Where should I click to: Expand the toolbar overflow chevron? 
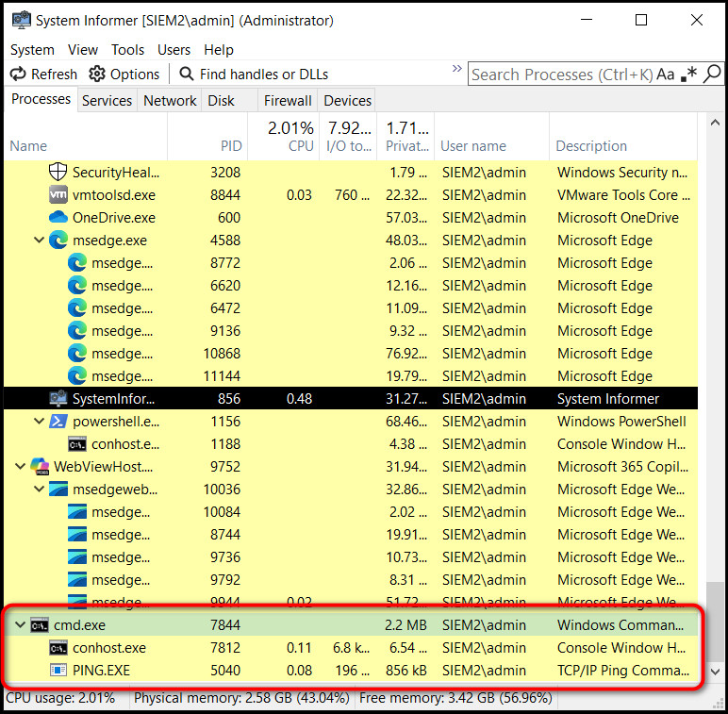click(x=457, y=70)
